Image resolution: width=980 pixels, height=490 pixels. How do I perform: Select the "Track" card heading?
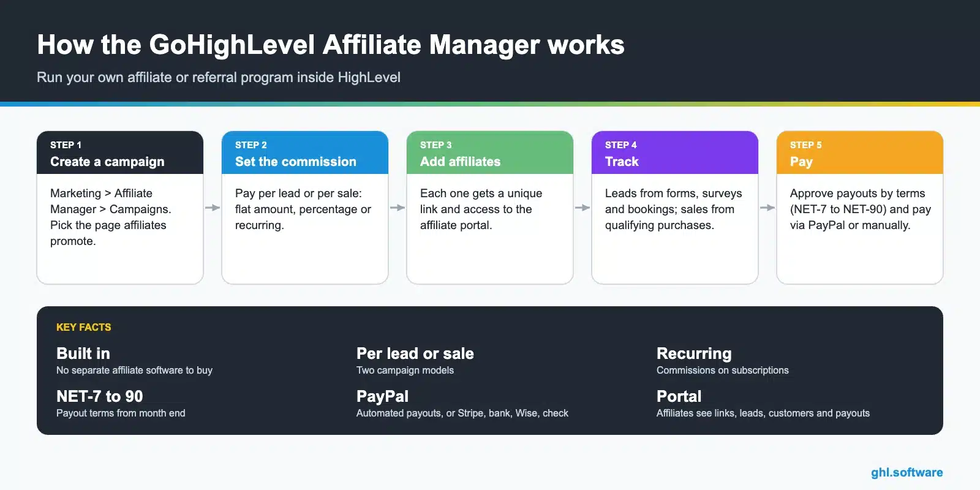[x=622, y=162]
